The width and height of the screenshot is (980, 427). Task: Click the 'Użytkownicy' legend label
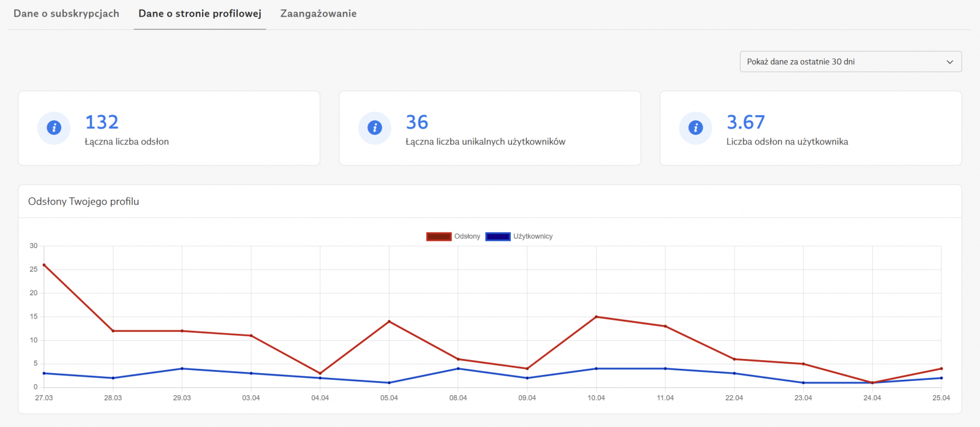pos(533,236)
